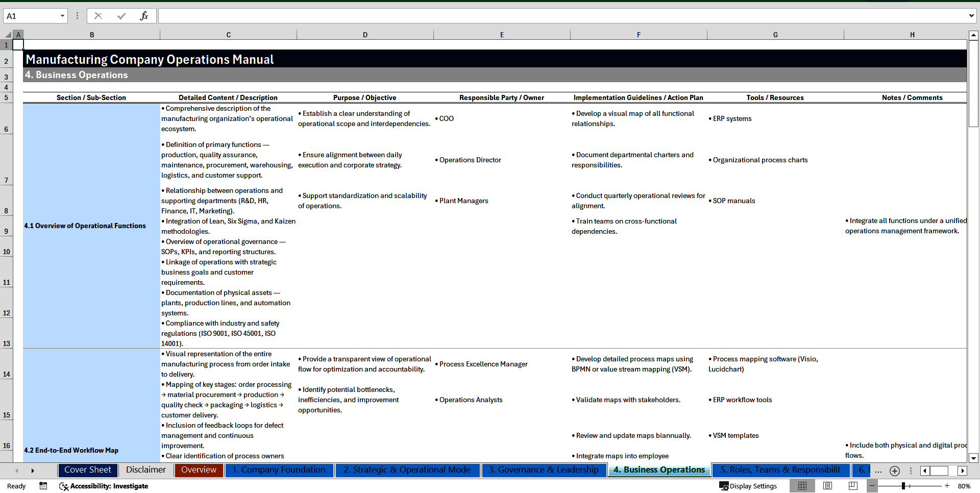Click the Enter (checkmark) icon on formula bar
The width and height of the screenshot is (980, 493).
coord(121,15)
